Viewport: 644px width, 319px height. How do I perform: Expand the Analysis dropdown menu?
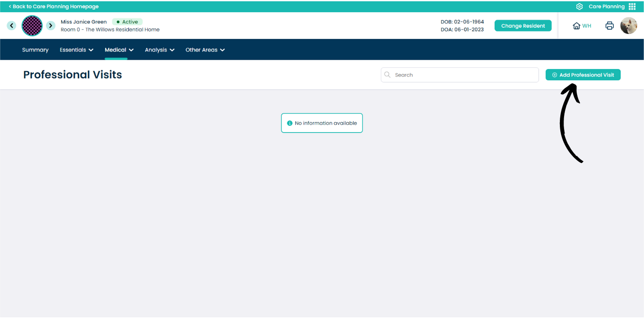tap(160, 50)
